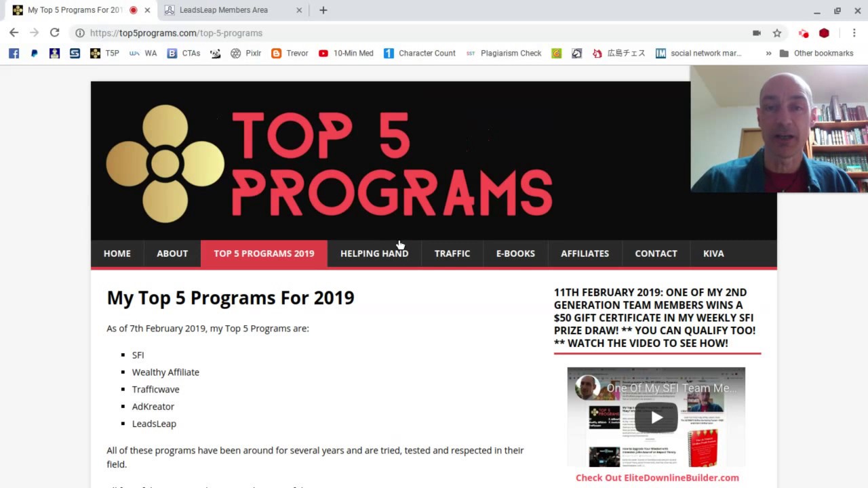Open the social network marketing bookmark
The height and width of the screenshot is (488, 868).
coord(698,53)
